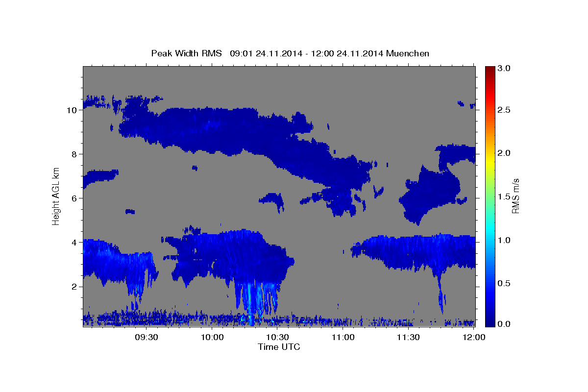Click the 10:00 time tick label
The height and width of the screenshot is (392, 588).
click(212, 337)
